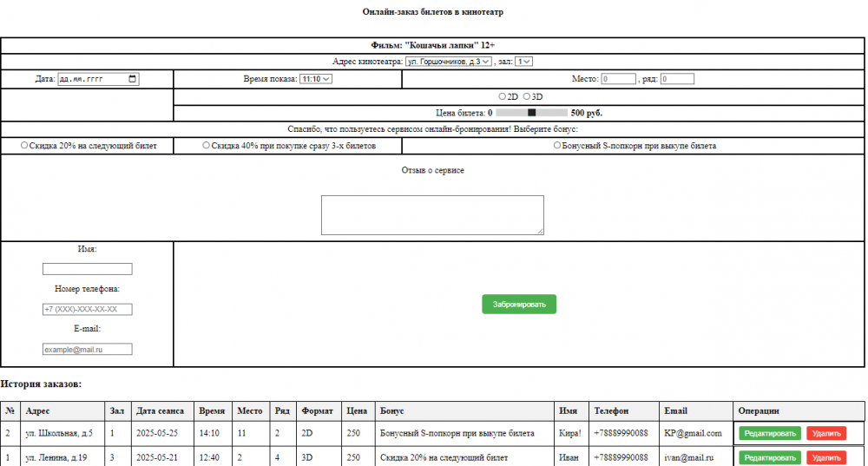Open the date picker calendar icon
This screenshot has height=466, width=868.
click(132, 79)
